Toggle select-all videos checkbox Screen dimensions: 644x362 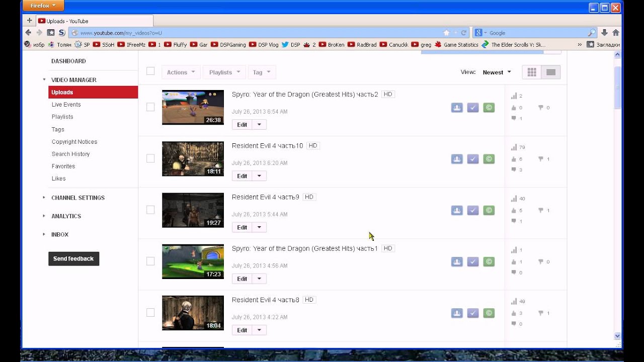click(150, 71)
